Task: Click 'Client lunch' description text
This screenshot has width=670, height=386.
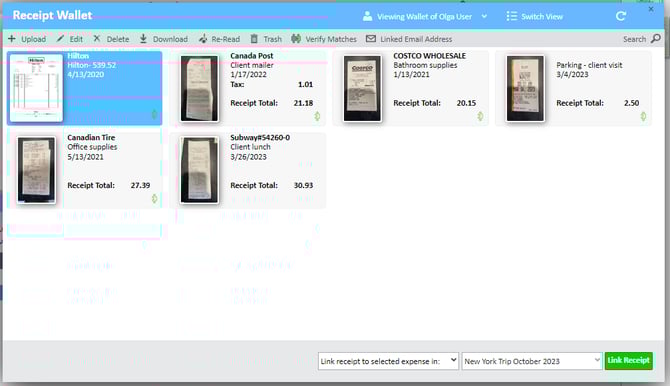Action: pyautogui.click(x=250, y=147)
